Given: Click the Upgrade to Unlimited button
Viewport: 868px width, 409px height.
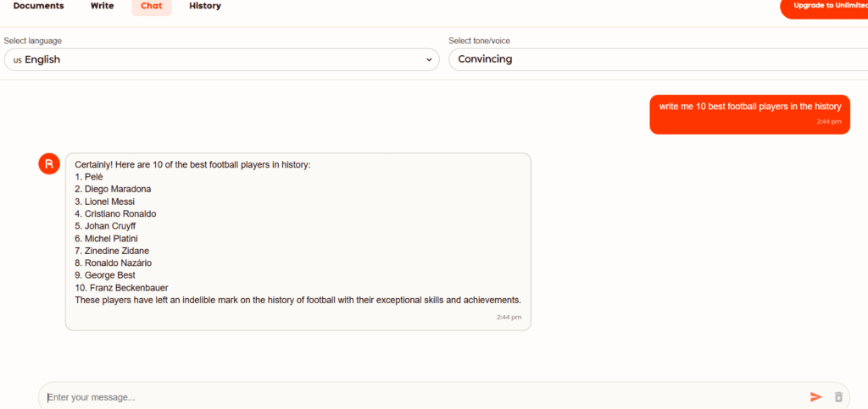Looking at the screenshot, I should [826, 6].
